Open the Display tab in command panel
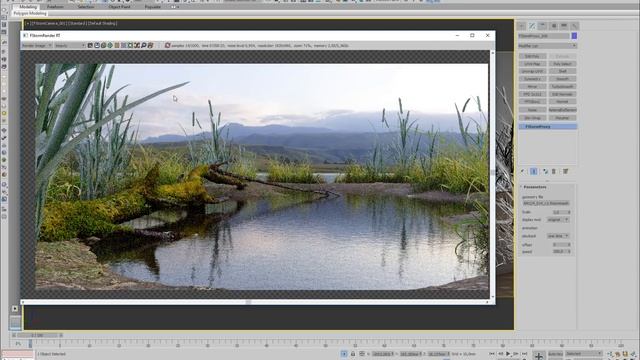 [x=564, y=26]
